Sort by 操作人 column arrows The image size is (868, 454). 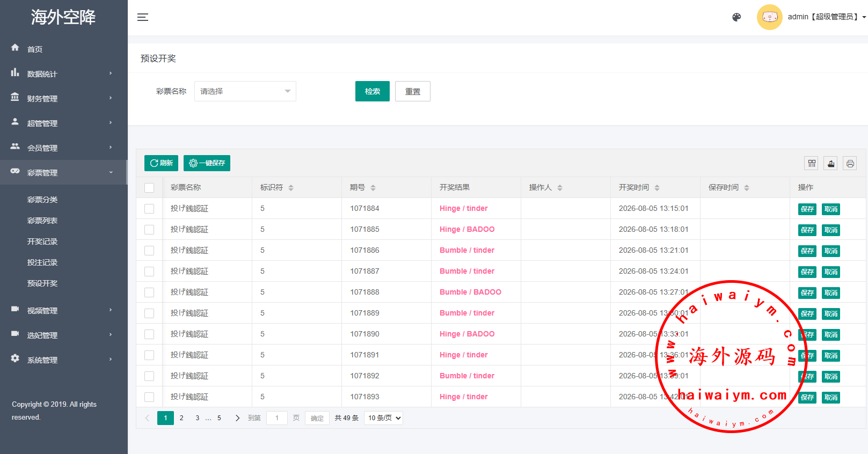(560, 188)
